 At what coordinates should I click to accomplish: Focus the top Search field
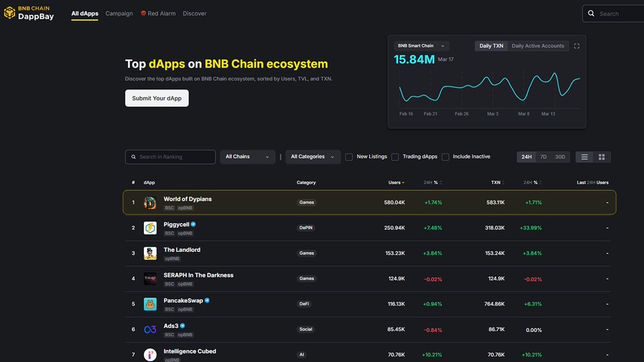(613, 13)
